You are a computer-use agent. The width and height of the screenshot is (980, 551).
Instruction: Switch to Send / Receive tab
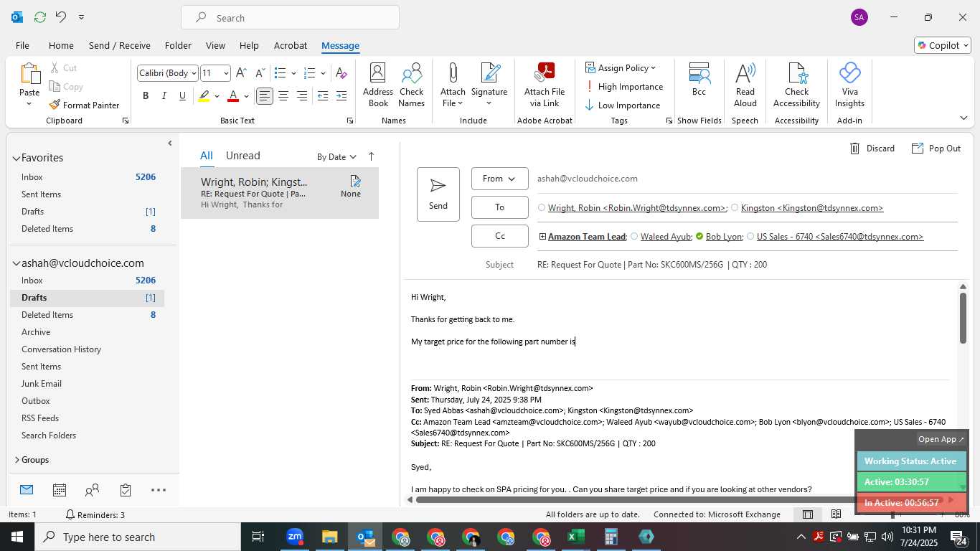pos(120,45)
